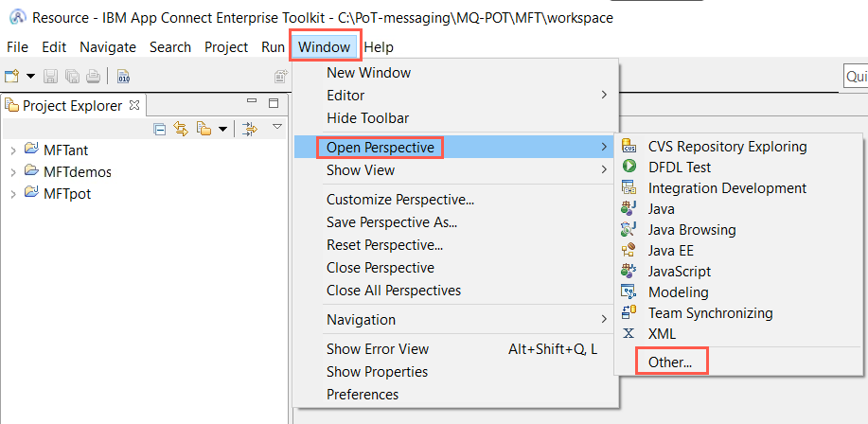
Task: Click the filter icon in Project Explorer
Action: 251,130
